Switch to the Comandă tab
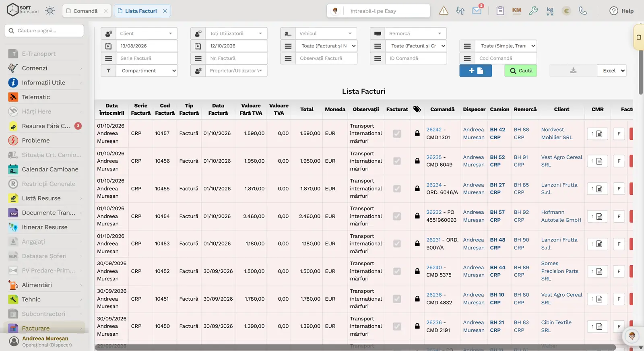Viewport: 644px width, 351px height. pyautogui.click(x=85, y=11)
